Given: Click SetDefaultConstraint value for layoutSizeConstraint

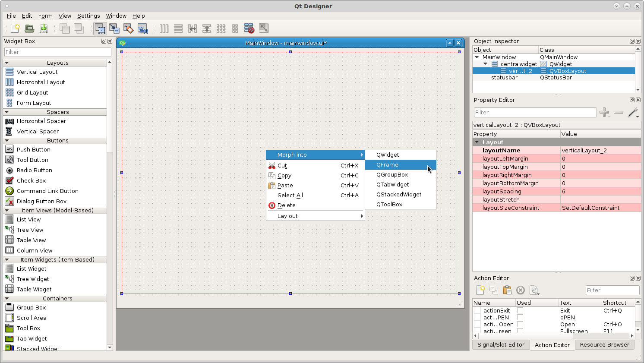Looking at the screenshot, I should 600,208.
